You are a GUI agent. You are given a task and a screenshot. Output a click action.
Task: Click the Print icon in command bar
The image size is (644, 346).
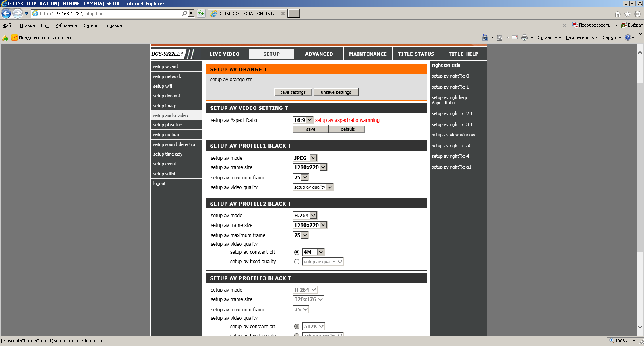pos(524,37)
